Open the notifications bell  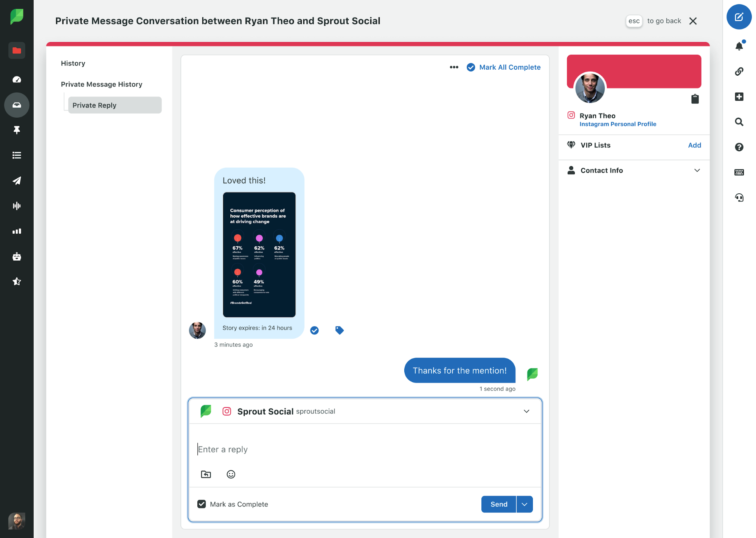coord(739,46)
